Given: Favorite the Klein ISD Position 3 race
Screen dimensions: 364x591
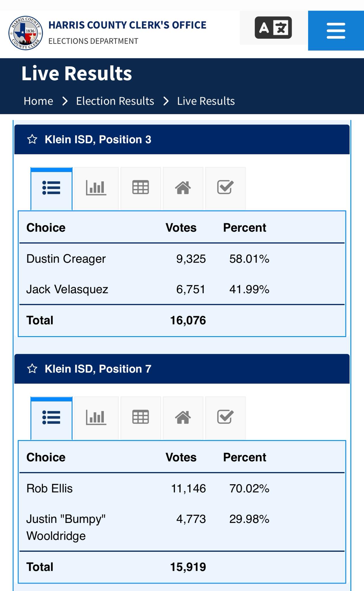Looking at the screenshot, I should tap(32, 139).
